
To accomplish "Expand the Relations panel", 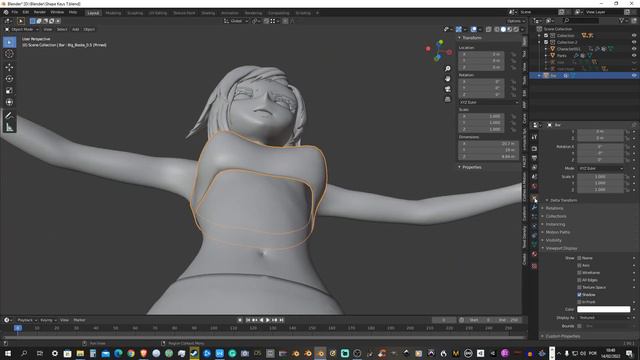I will pos(553,208).
